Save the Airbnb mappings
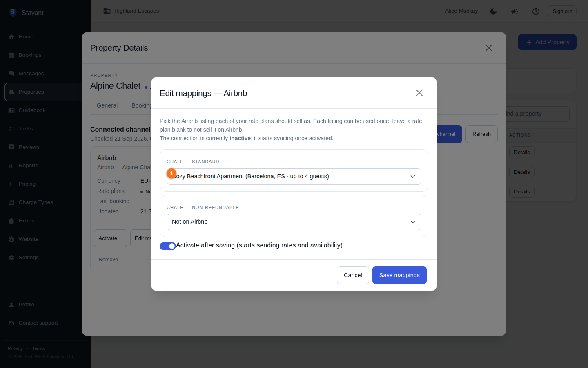The image size is (588, 368). [399, 275]
